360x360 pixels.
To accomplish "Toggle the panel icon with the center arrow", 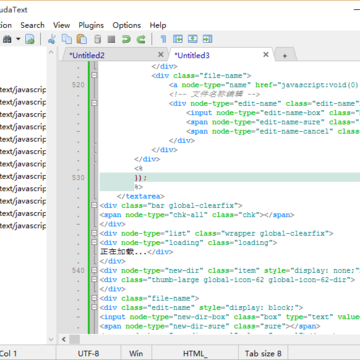I will pyautogui.click(x=192, y=39).
